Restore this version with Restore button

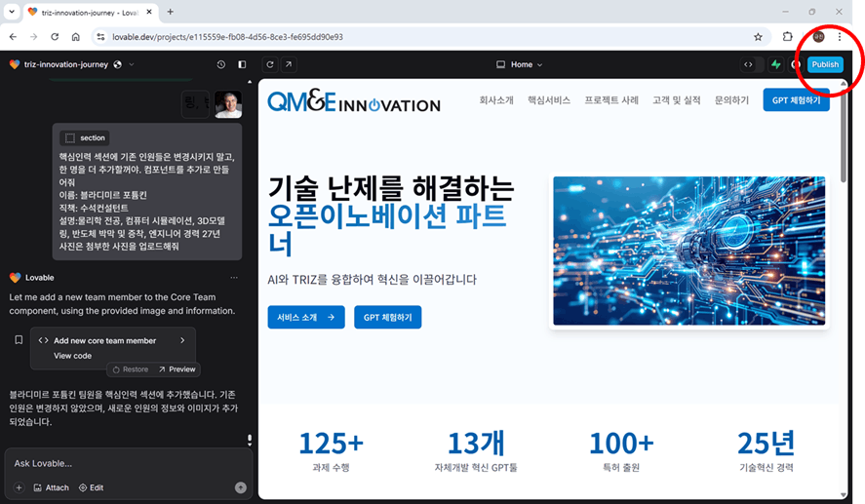pos(131,369)
